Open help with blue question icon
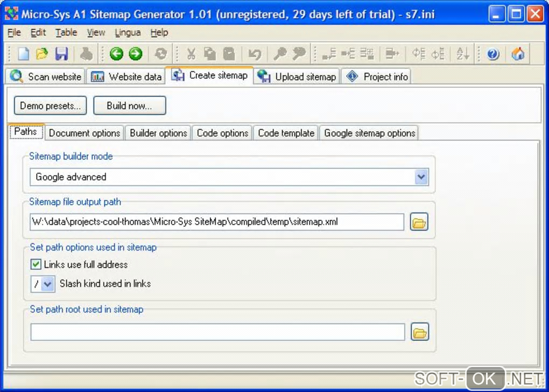Image resolution: width=549 pixels, height=392 pixels. click(492, 54)
